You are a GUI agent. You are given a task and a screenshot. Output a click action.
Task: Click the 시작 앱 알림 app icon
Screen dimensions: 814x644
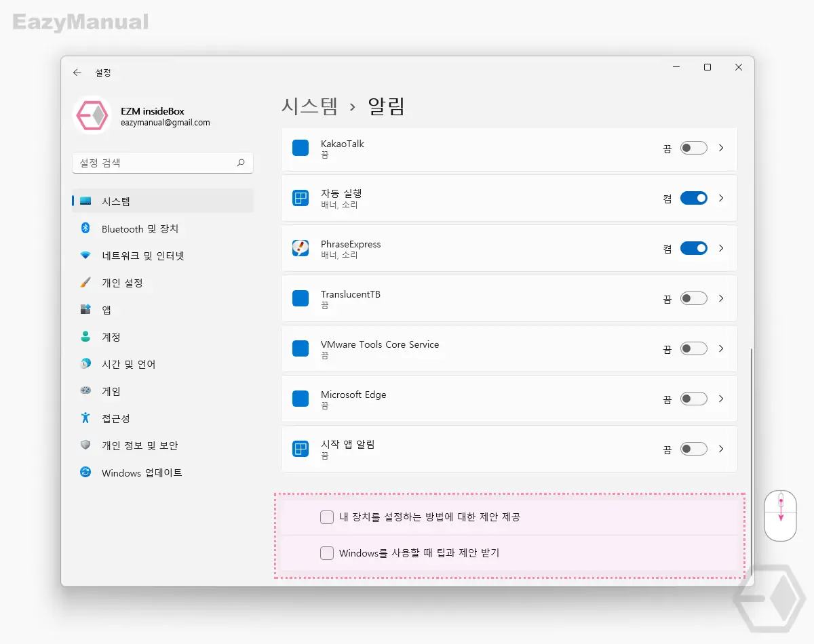point(301,449)
